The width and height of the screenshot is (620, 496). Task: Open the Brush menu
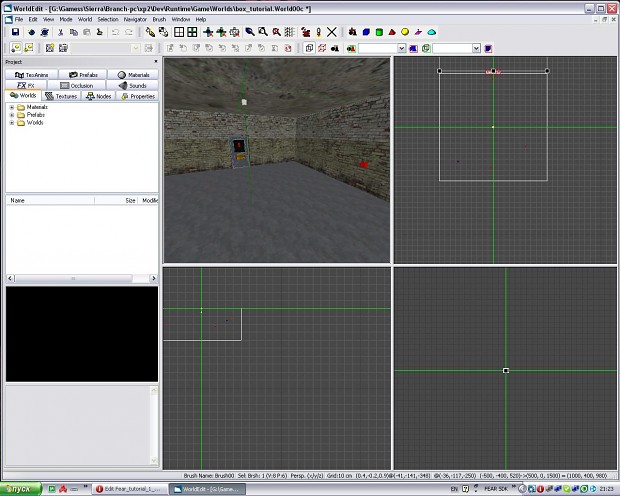coord(159,19)
